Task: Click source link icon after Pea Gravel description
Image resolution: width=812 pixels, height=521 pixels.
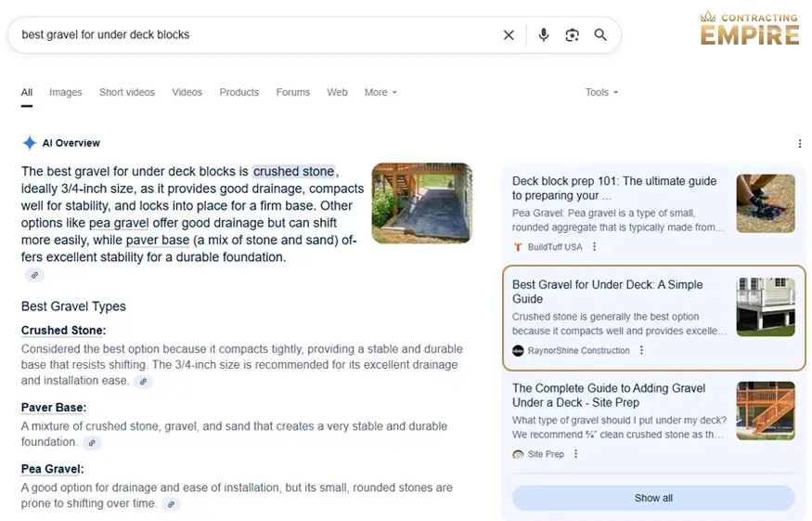Action: [171, 504]
